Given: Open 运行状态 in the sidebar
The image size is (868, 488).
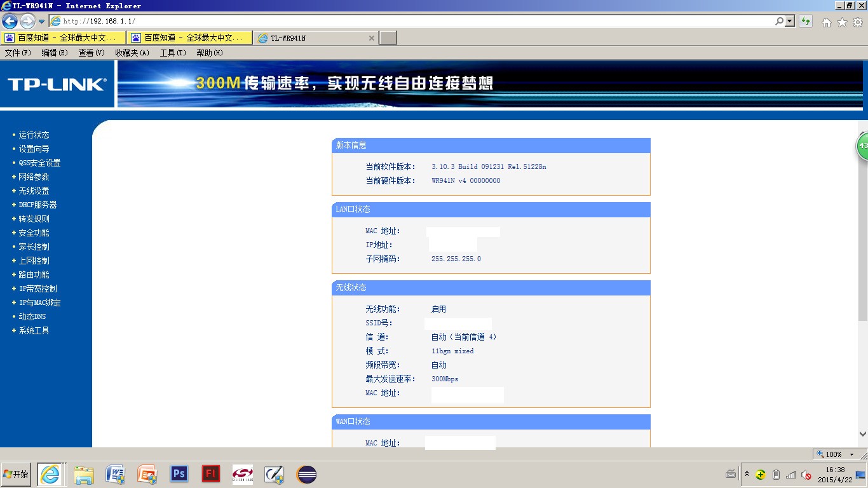Looking at the screenshot, I should click(x=34, y=135).
